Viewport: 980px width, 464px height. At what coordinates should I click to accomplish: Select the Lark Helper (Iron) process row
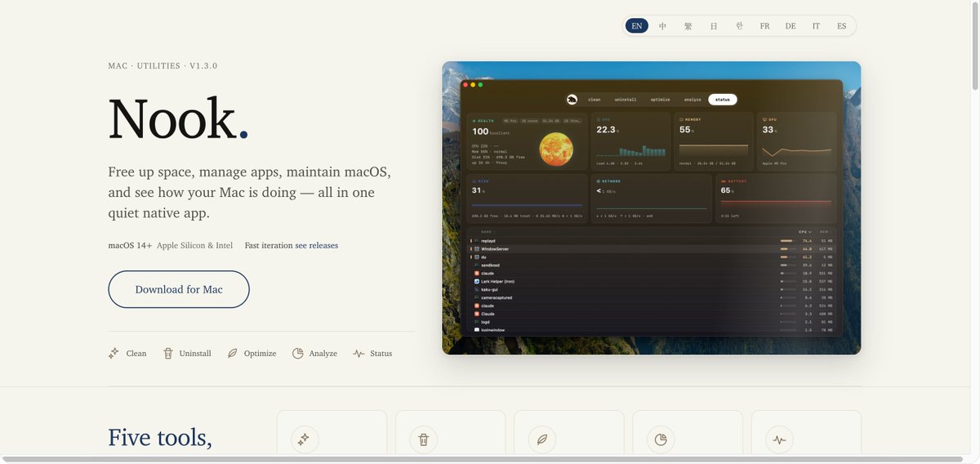pyautogui.click(x=652, y=281)
